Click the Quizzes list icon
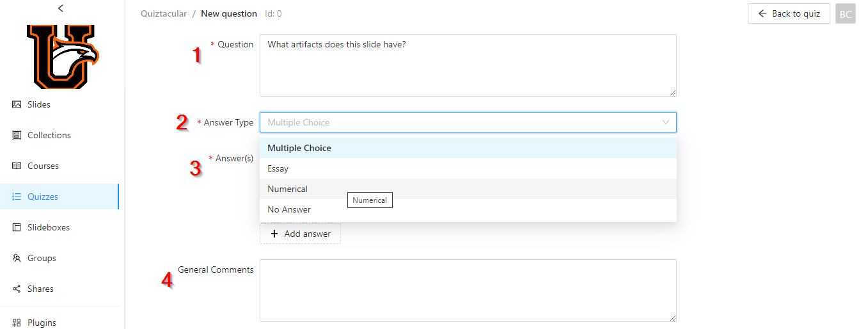 pyautogui.click(x=17, y=197)
